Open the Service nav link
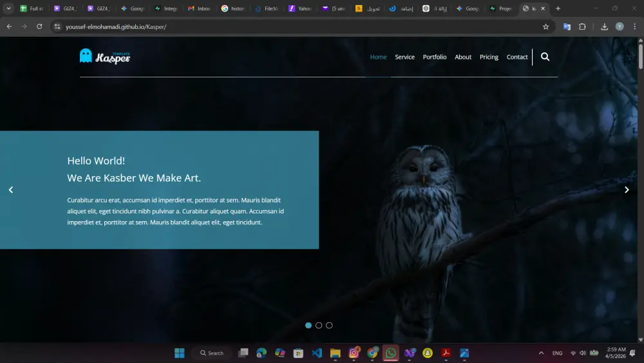Image resolution: width=644 pixels, height=363 pixels. click(x=404, y=57)
